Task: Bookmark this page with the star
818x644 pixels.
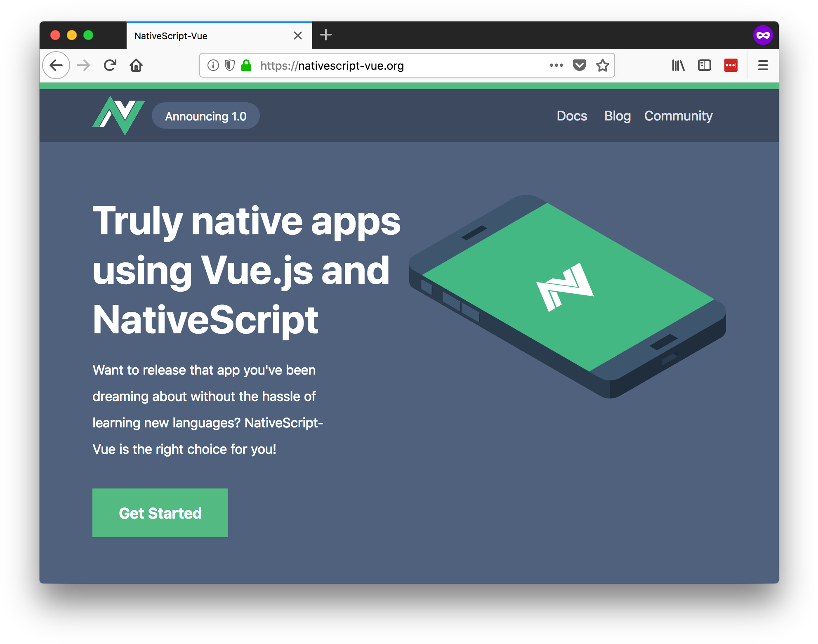Action: [603, 65]
